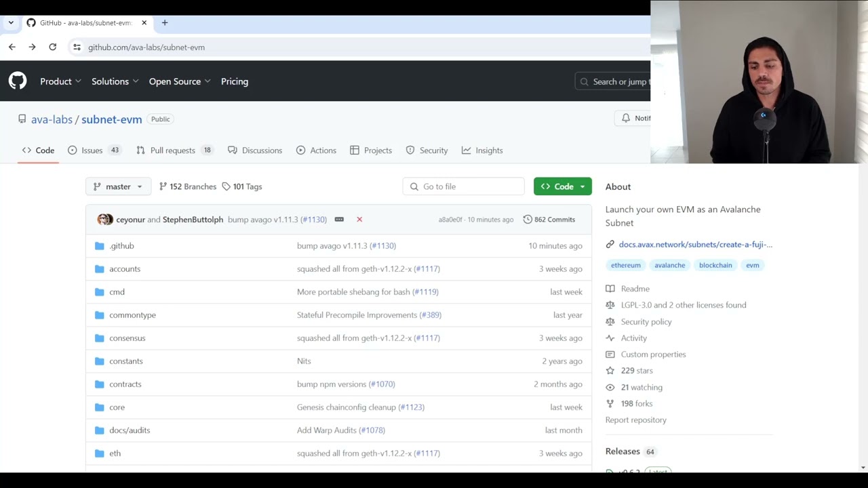Open the a8a0e0f commit hash link
This screenshot has height=488, width=868.
pyautogui.click(x=450, y=220)
